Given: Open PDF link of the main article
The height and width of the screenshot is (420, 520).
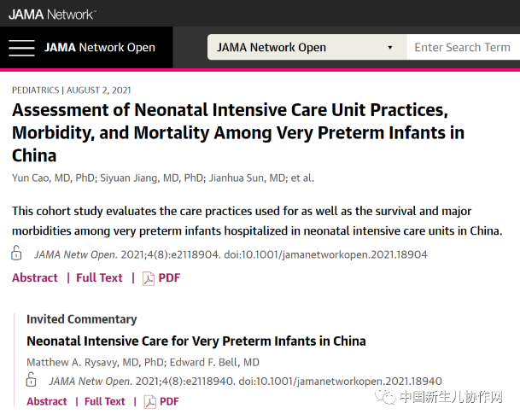Looking at the screenshot, I should (x=169, y=277).
